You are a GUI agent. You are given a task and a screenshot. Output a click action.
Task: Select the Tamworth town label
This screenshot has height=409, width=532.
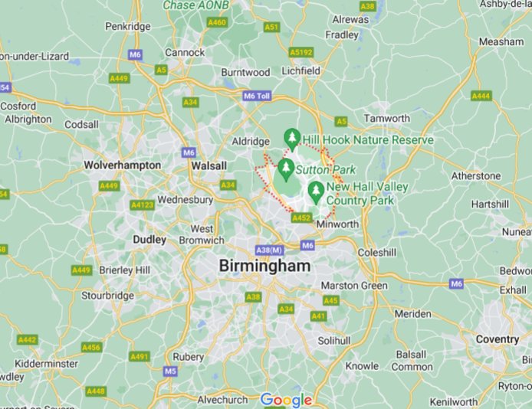click(x=387, y=118)
